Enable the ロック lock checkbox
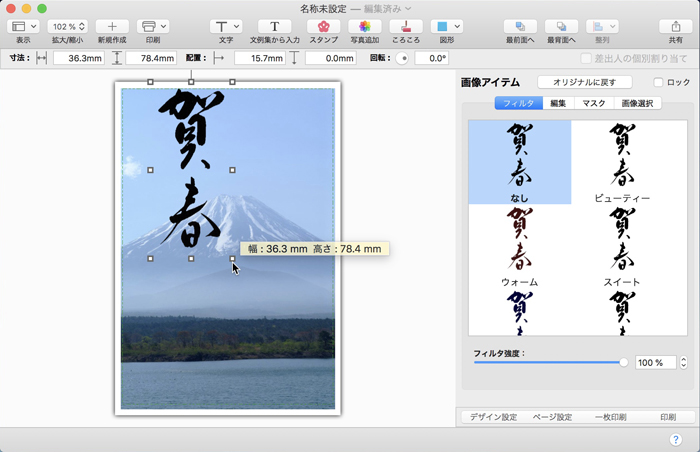This screenshot has width=700, height=452. coord(658,82)
